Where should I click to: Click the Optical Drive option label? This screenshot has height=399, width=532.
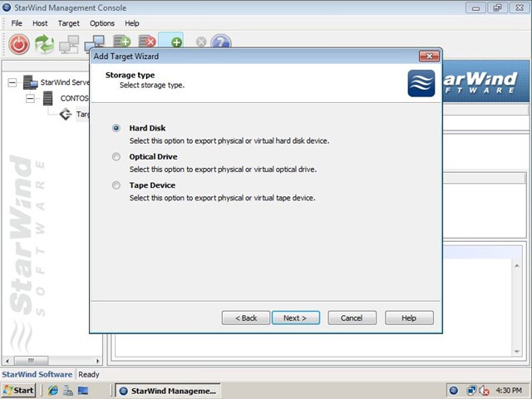[x=153, y=156]
